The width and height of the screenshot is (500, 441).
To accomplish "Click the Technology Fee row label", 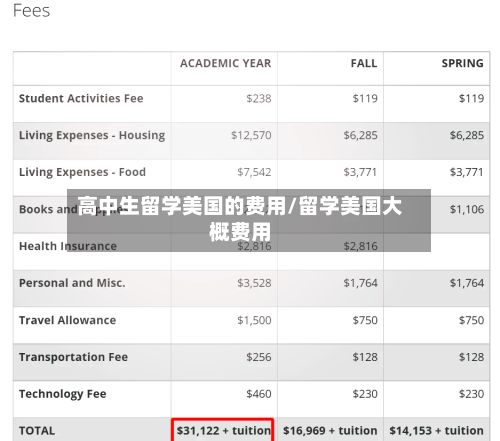I will (63, 394).
